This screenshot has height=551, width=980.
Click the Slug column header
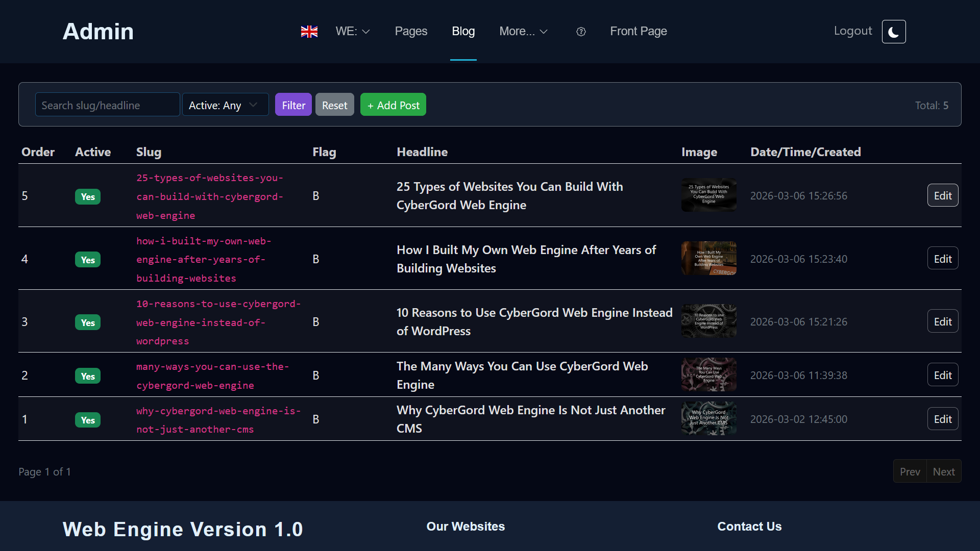point(149,152)
